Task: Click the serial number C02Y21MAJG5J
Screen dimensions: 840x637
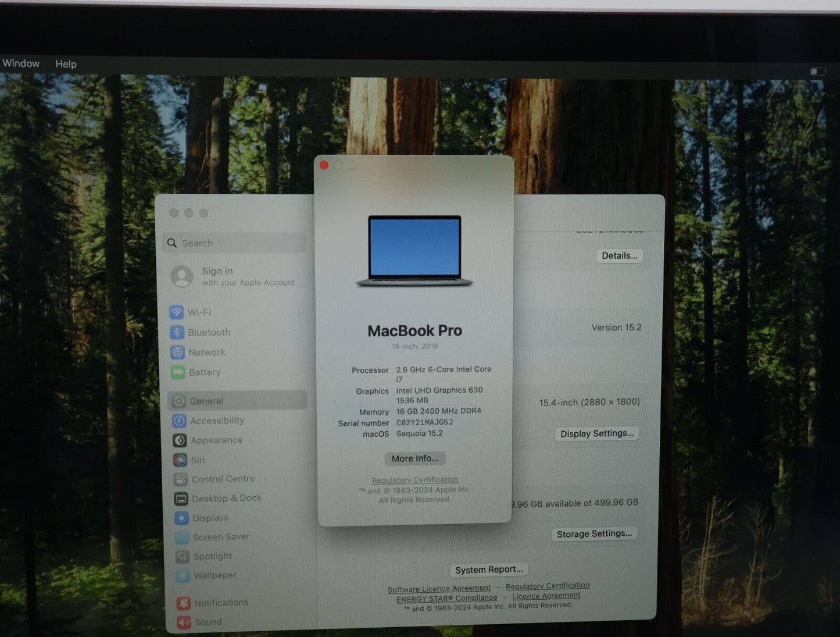Action: click(424, 422)
